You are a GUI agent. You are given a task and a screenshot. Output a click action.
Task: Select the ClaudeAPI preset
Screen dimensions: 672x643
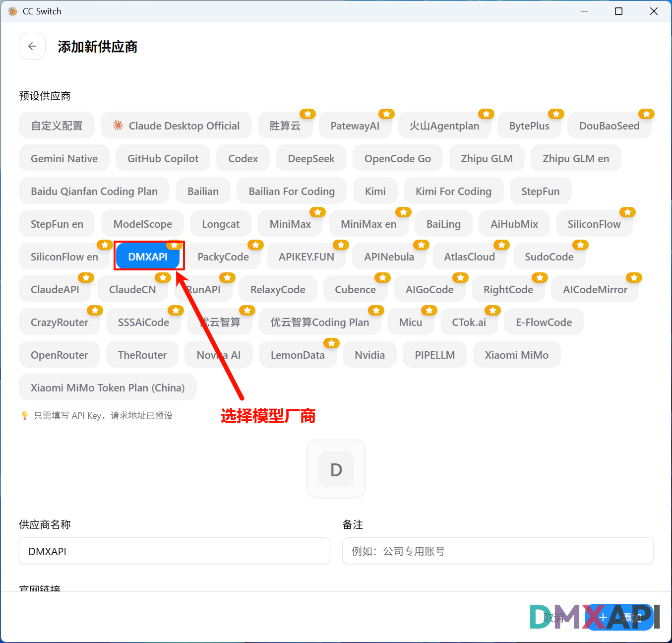click(x=55, y=289)
